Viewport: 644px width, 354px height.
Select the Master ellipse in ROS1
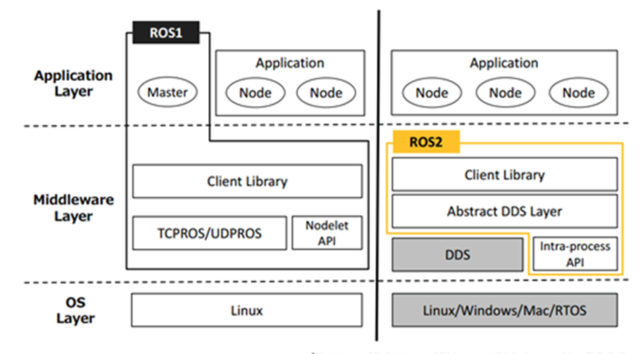pos(168,92)
